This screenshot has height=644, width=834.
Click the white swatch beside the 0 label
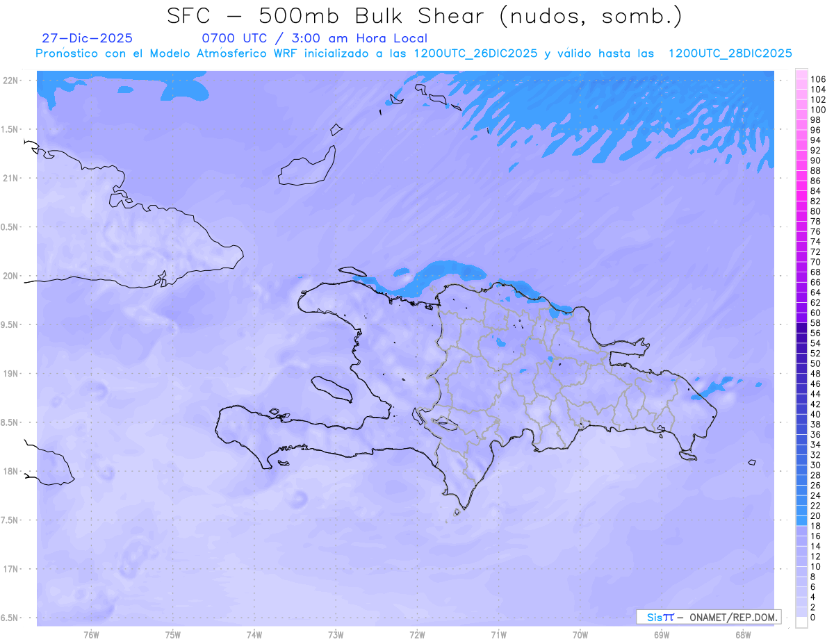(801, 622)
